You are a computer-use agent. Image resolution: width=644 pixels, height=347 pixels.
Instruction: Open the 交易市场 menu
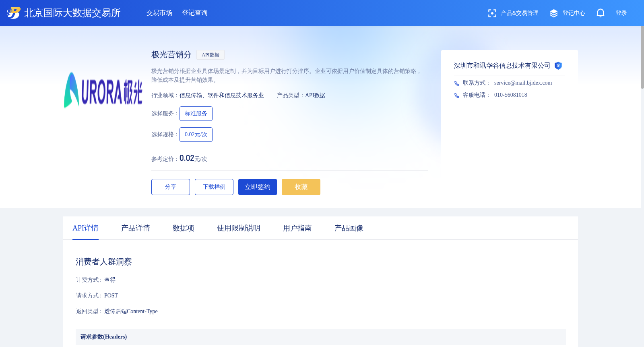(x=159, y=13)
